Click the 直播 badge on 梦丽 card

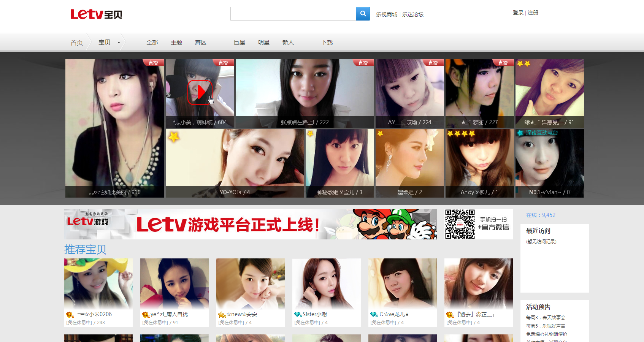coord(503,63)
